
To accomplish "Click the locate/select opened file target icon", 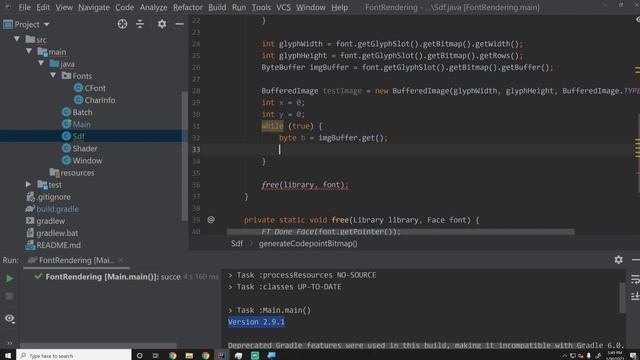I will point(122,24).
